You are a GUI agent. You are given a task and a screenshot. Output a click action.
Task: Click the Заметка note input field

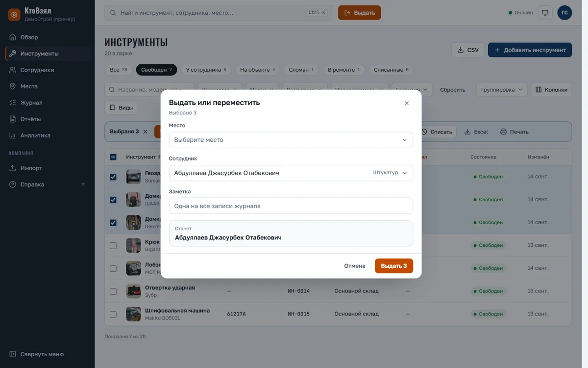point(291,206)
